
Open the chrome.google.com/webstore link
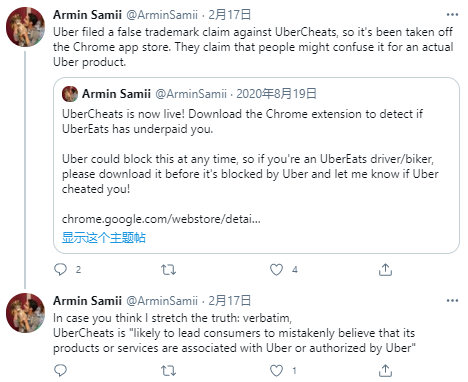pos(161,219)
